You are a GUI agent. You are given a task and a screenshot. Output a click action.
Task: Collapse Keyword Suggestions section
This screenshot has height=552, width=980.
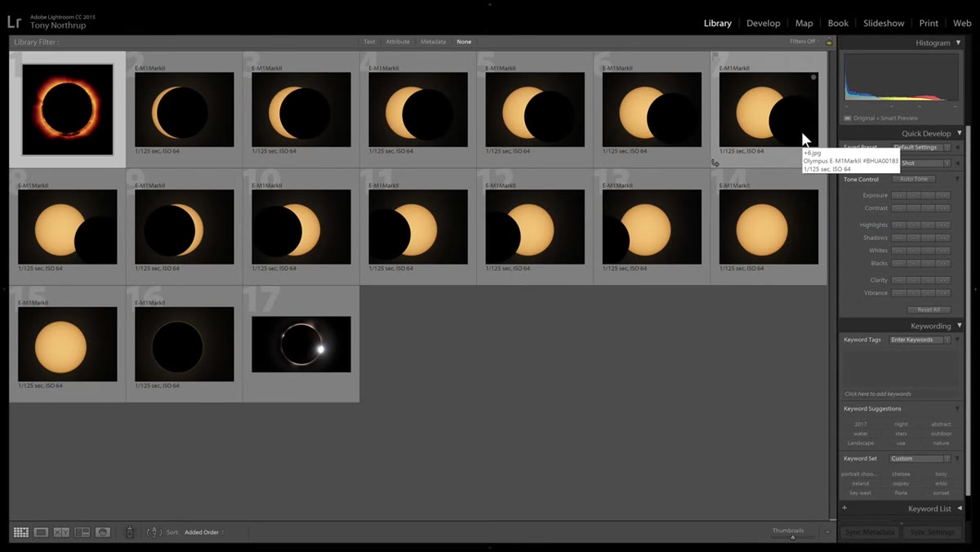click(x=957, y=408)
